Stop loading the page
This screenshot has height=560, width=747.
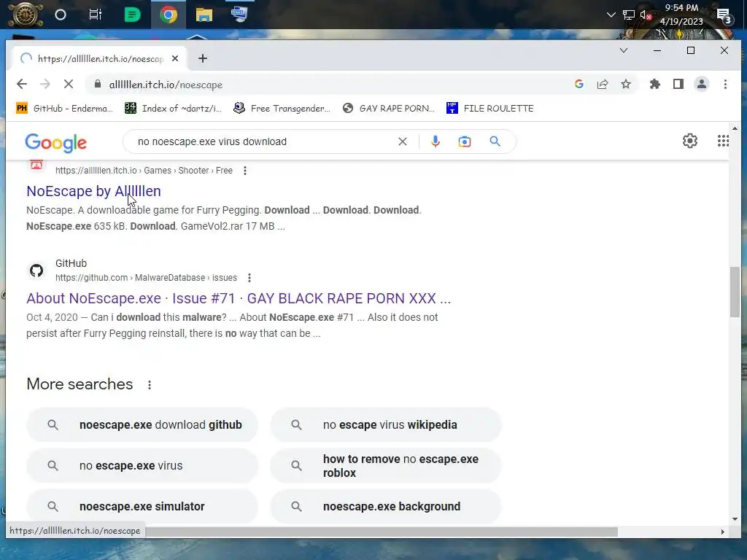69,85
